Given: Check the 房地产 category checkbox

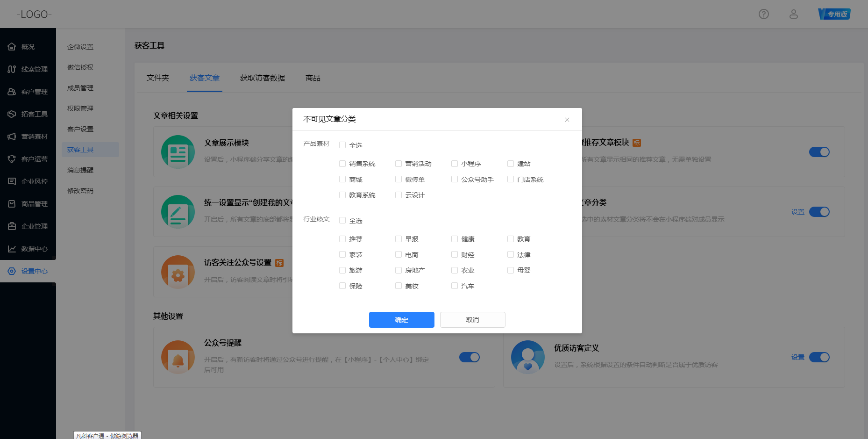Looking at the screenshot, I should click(398, 270).
